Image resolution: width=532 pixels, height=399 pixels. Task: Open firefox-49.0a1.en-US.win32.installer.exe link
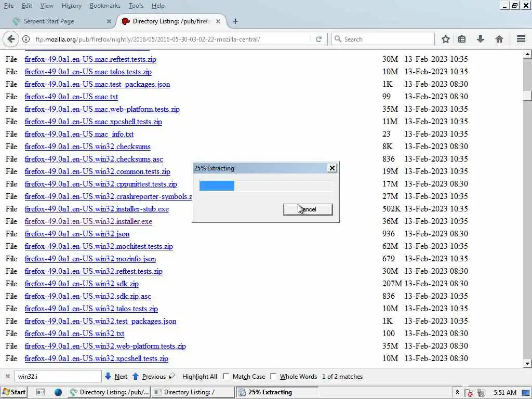pyautogui.click(x=88, y=221)
